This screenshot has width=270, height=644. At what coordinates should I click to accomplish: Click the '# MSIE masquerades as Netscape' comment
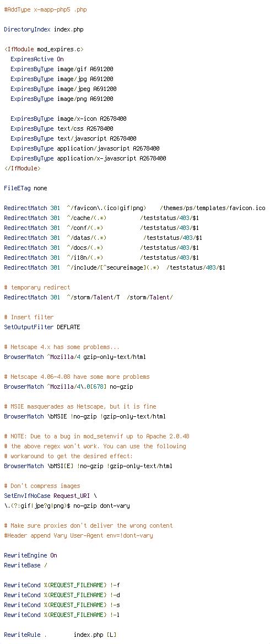(80, 406)
